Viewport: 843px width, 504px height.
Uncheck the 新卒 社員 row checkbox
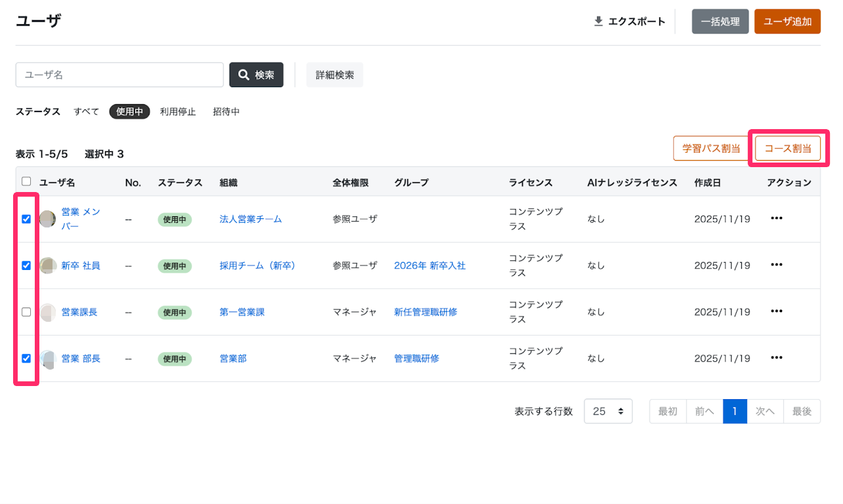point(26,265)
